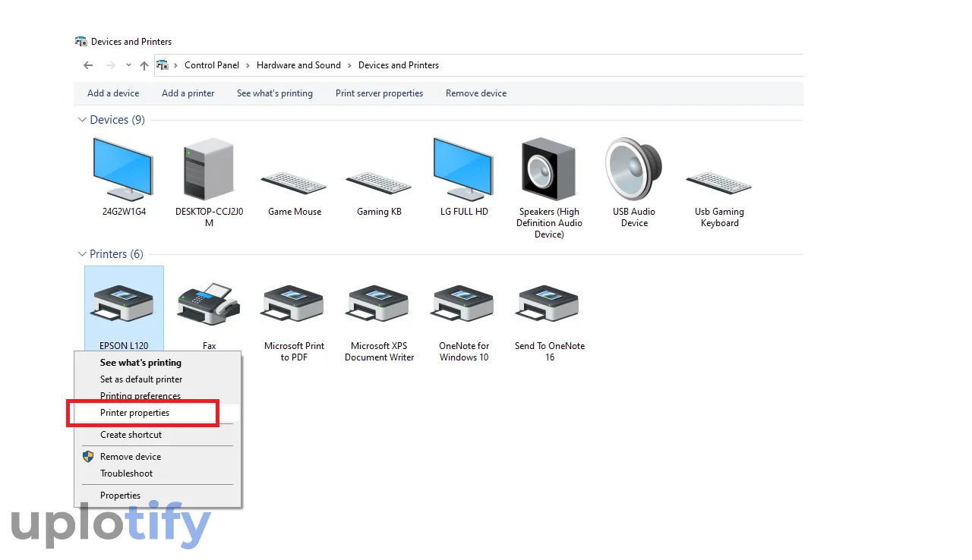Image resolution: width=972 pixels, height=560 pixels.
Task: Go forward with the forward arrow
Action: [x=111, y=65]
